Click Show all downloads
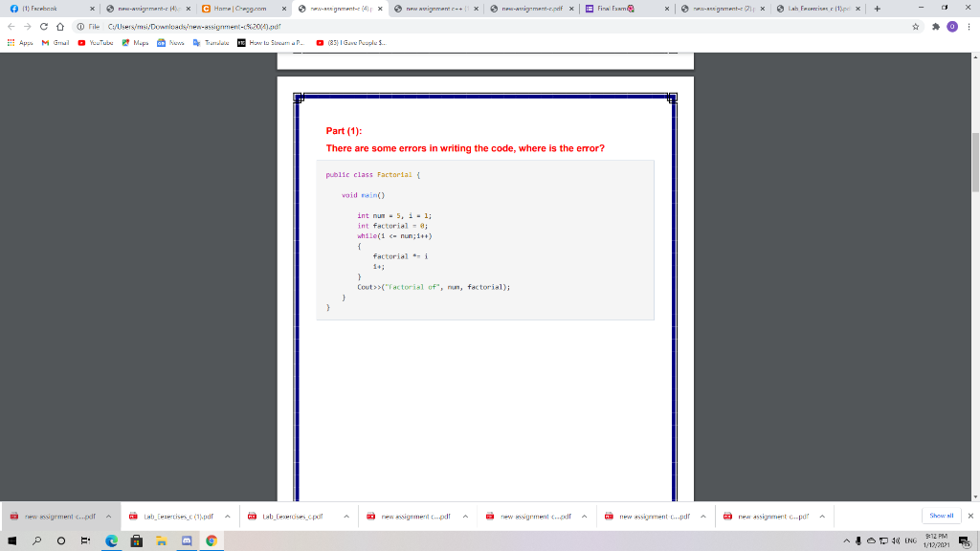Viewport: 980px width, 551px height. 942,516
